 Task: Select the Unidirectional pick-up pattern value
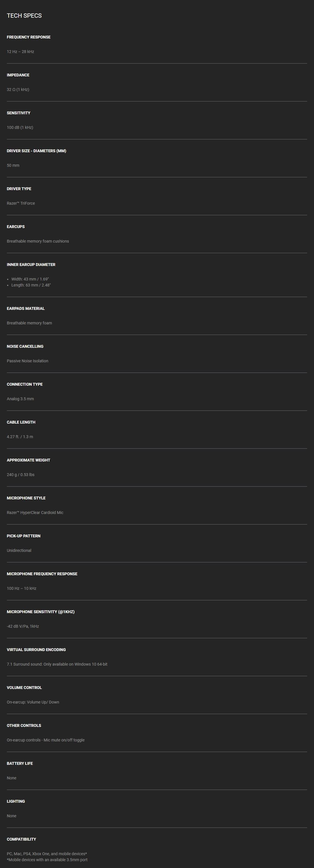point(19,550)
